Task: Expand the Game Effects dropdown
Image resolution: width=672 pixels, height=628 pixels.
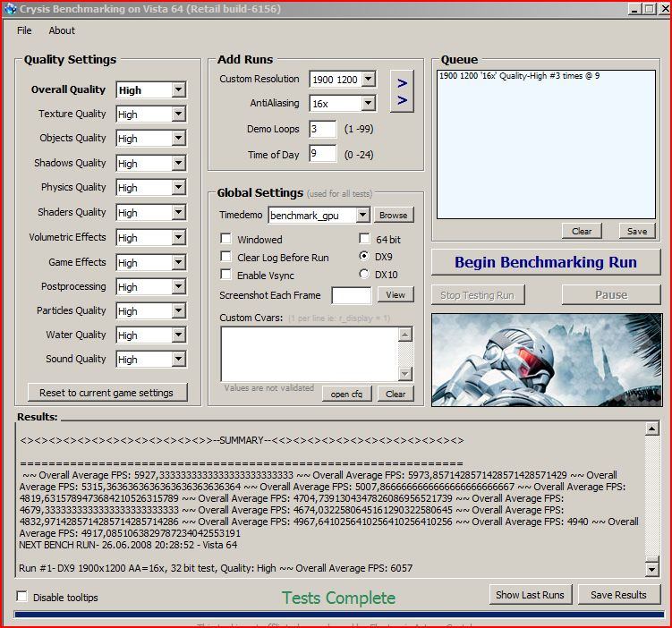Action: 178,262
